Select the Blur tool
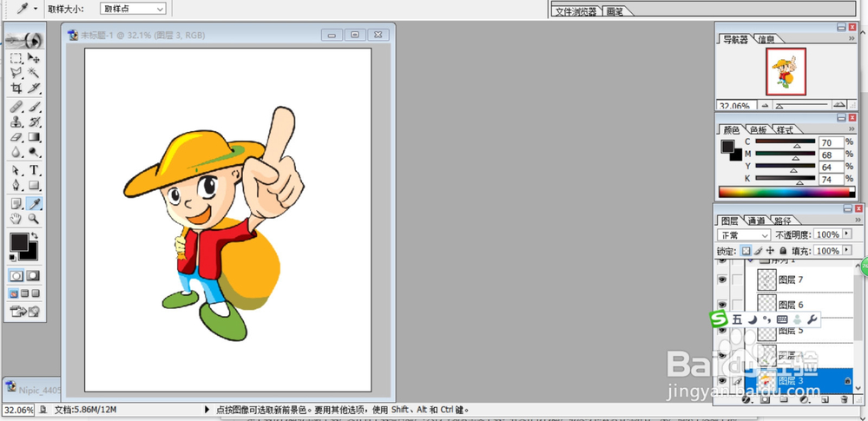This screenshot has height=421, width=868. pos(16,151)
